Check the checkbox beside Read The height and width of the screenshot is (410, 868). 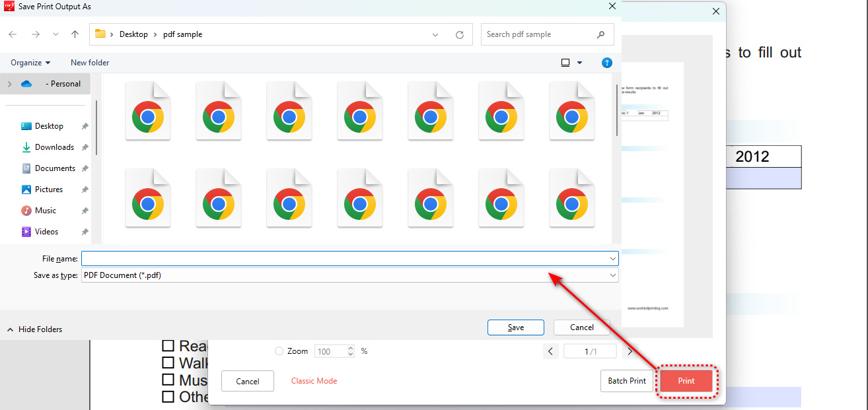coord(168,346)
